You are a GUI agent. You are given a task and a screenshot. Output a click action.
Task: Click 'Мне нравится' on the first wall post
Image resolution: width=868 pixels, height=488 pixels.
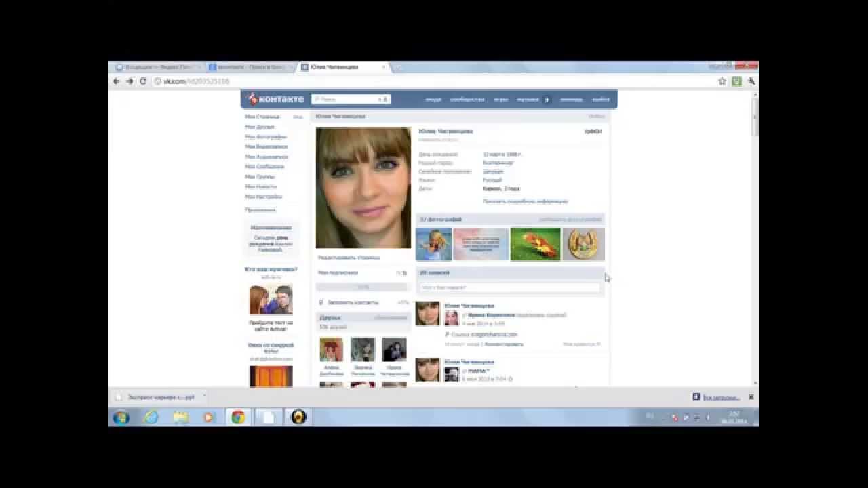[x=581, y=344]
